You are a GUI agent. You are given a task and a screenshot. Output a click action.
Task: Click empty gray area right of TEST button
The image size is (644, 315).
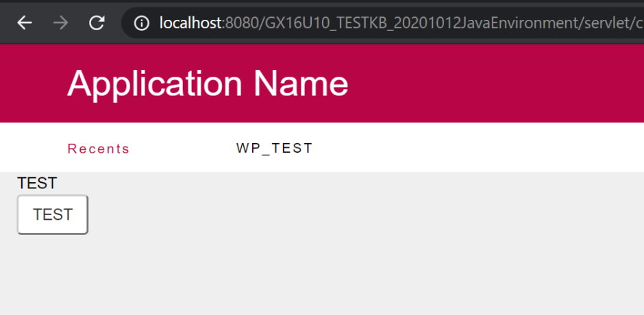click(343, 214)
